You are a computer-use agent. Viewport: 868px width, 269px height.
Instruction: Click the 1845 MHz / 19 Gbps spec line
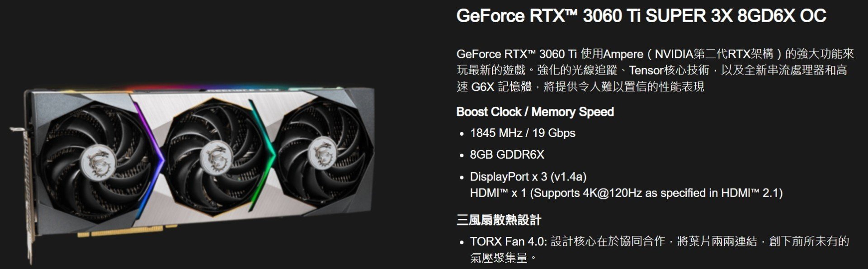pyautogui.click(x=523, y=133)
